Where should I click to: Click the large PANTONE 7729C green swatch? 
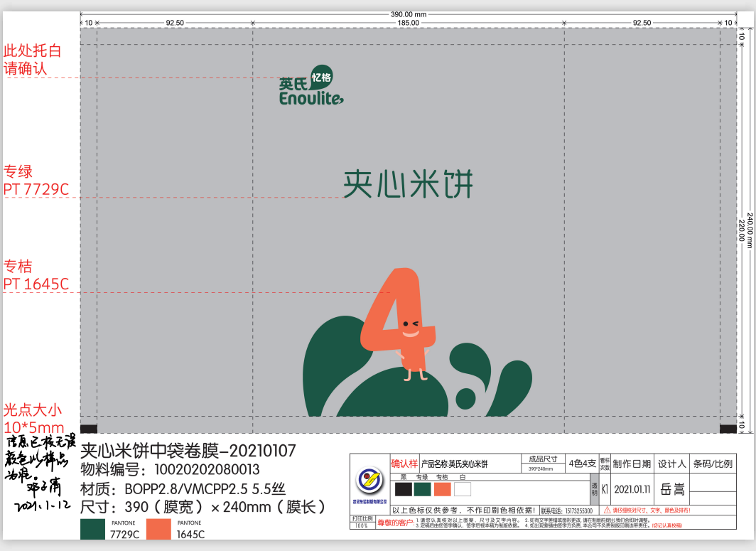(92, 529)
